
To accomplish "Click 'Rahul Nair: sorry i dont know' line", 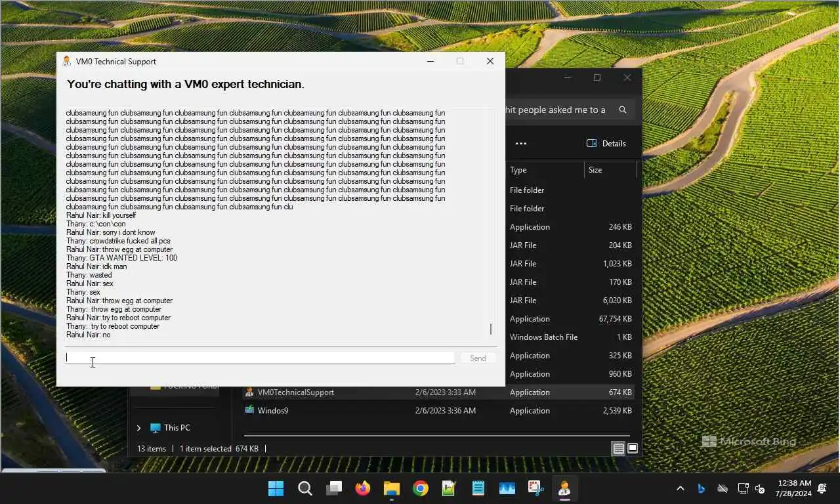I will click(111, 232).
